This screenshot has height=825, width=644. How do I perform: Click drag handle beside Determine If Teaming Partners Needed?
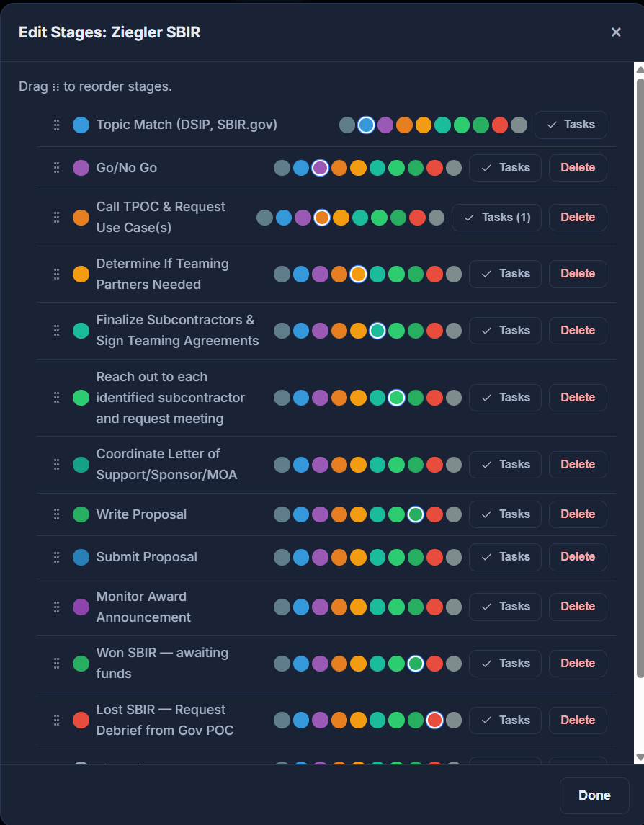point(56,274)
